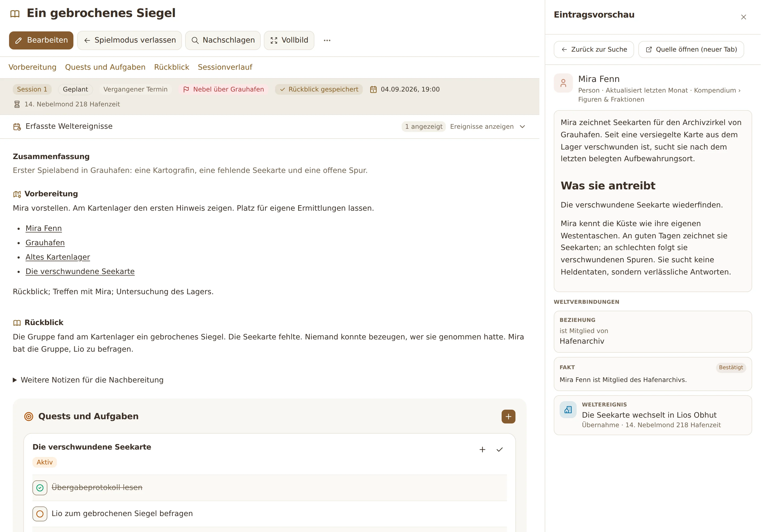Viewport: 766px width, 532px height.
Task: Add a new quest with brown plus button
Action: click(508, 417)
